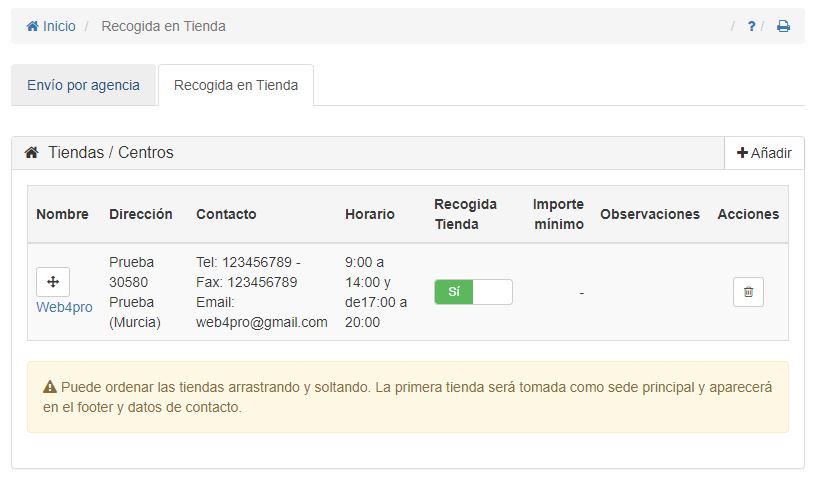The height and width of the screenshot is (485, 820).
Task: Click the home icon in the breadcrumb
Action: [x=32, y=27]
